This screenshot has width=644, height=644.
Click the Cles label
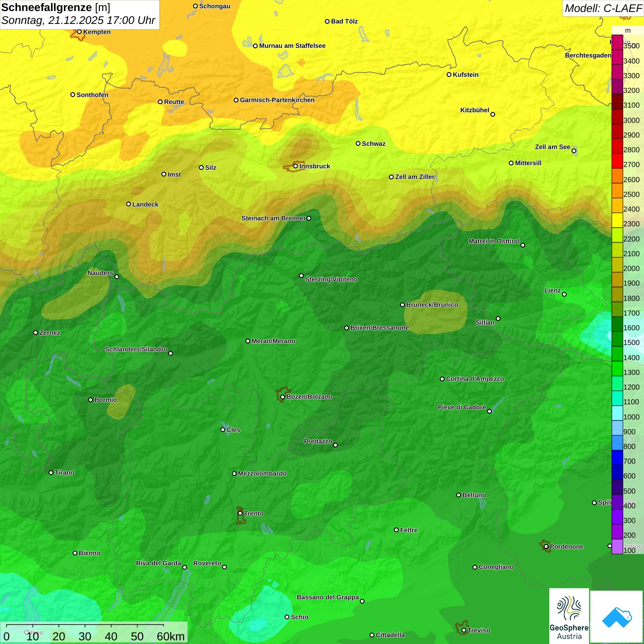233,430
